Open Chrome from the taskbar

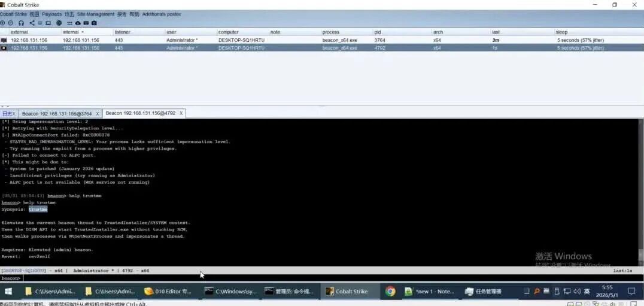click(x=390, y=291)
